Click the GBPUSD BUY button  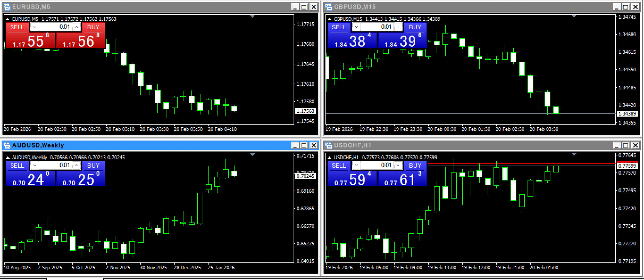pos(415,27)
